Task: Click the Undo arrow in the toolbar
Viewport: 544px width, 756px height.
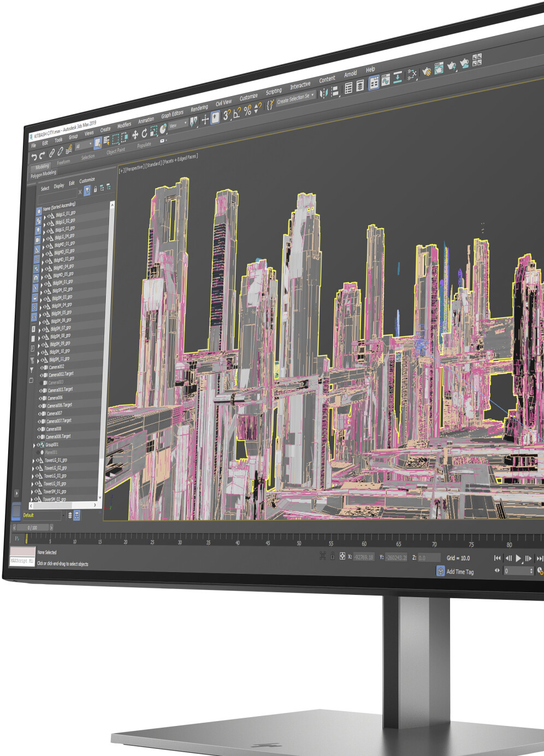Action: coord(34,157)
